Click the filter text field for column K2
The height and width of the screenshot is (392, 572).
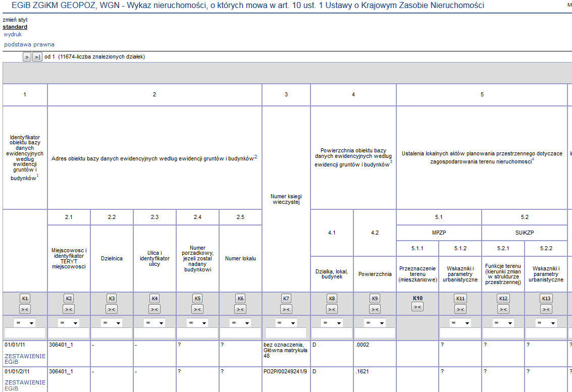[x=69, y=333]
